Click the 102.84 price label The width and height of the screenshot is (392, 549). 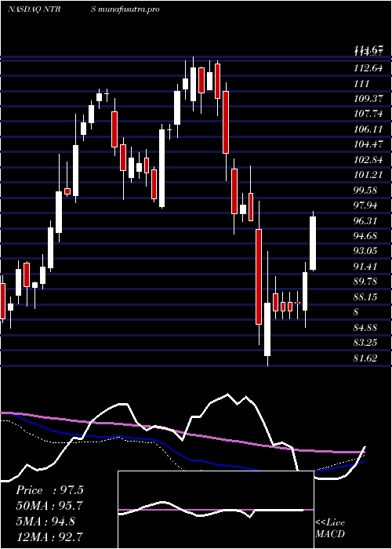pos(368,160)
